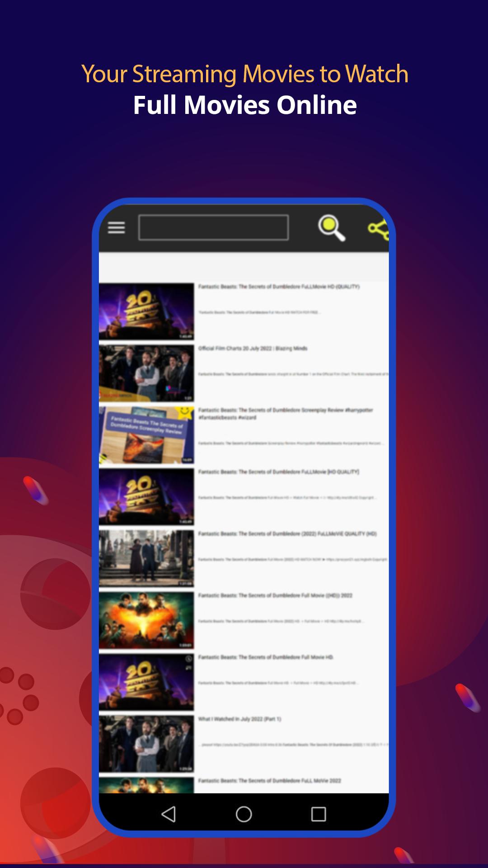Open thumbnail of (2022) FuLLMoViE QUALITY (HD)
Screen dimensions: 488x868
pyautogui.click(x=146, y=558)
